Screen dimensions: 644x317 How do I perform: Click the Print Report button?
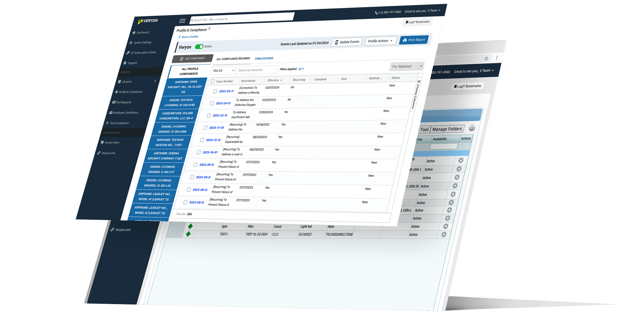(414, 40)
